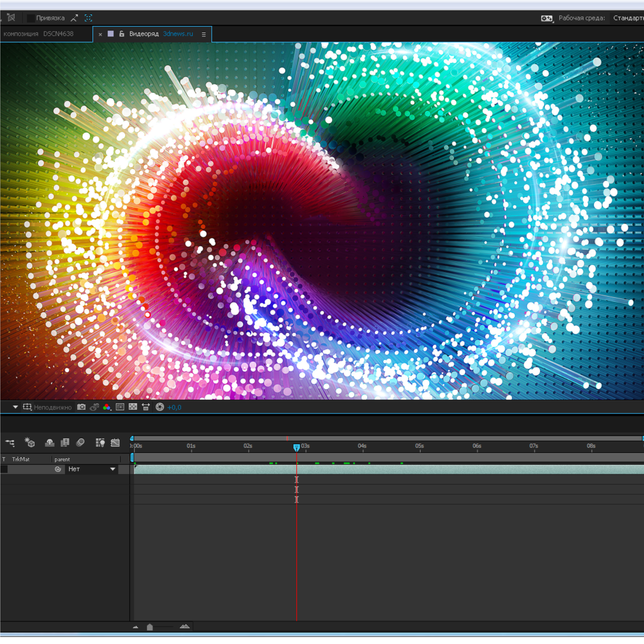Click the parent pick whip spiral icon
This screenshot has height=644, width=644.
[58, 469]
